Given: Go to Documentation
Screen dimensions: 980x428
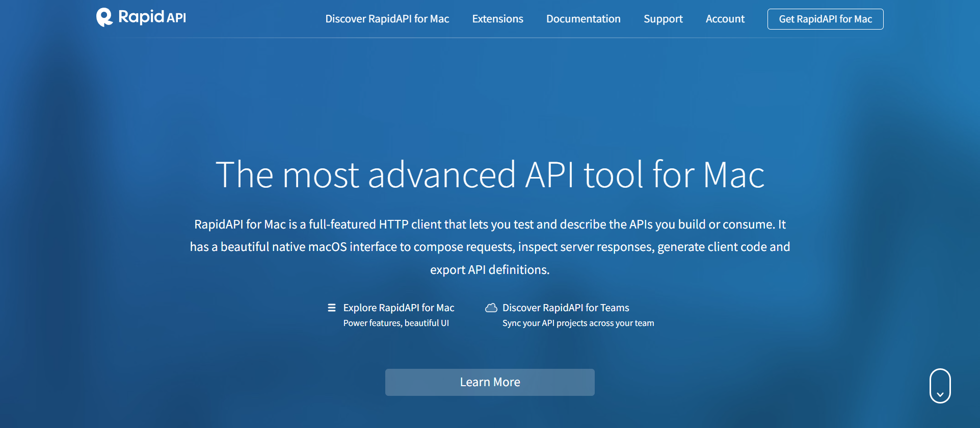Looking at the screenshot, I should pyautogui.click(x=583, y=19).
